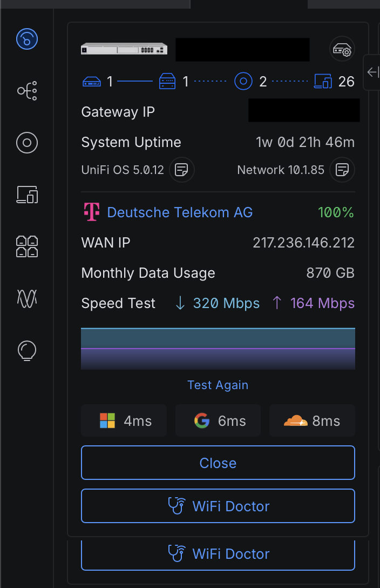Select the Ports grid icon in the sidebar

tap(26, 246)
